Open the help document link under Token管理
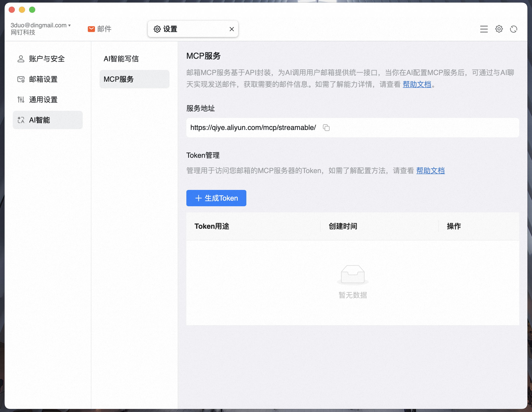This screenshot has width=532, height=412. (430, 171)
